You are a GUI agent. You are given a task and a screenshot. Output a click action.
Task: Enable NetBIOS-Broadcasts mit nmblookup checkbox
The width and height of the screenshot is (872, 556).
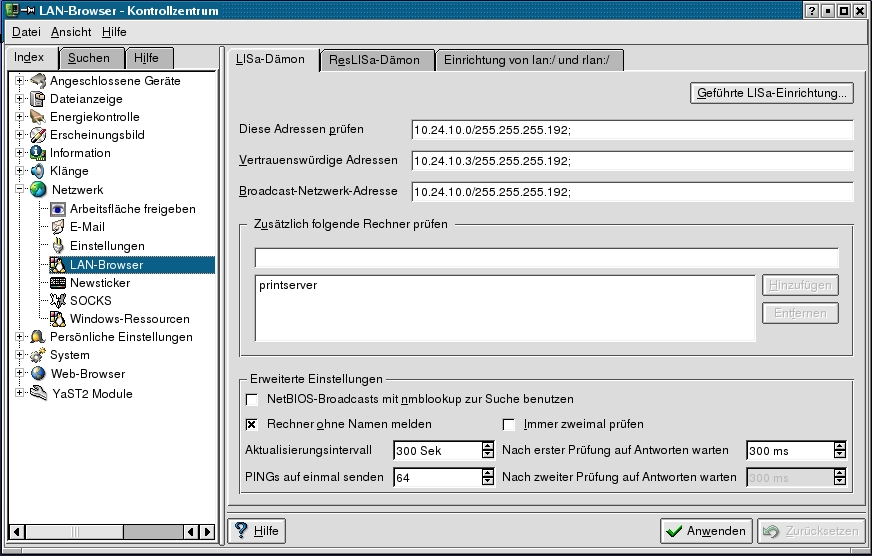pyautogui.click(x=252, y=399)
